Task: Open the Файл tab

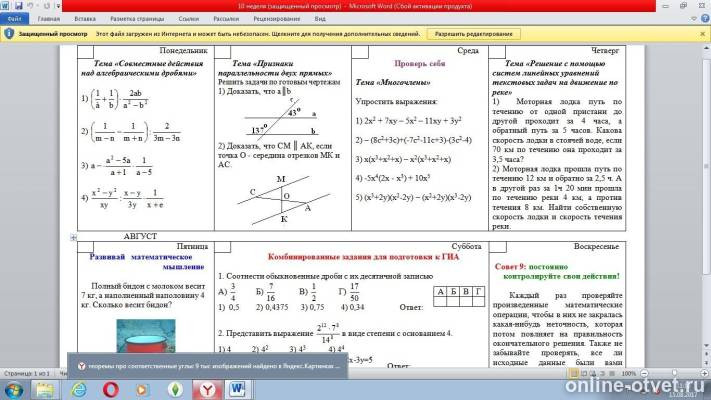Action: (x=15, y=19)
